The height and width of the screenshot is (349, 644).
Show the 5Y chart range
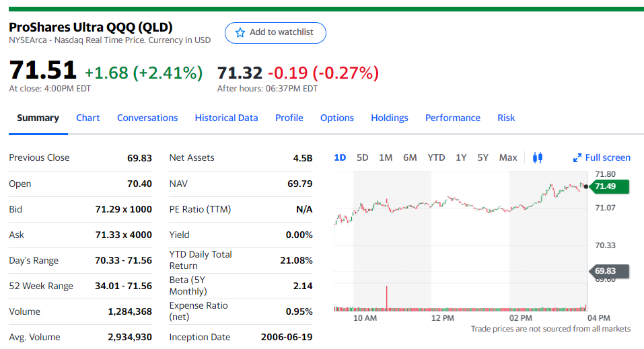pyautogui.click(x=482, y=157)
